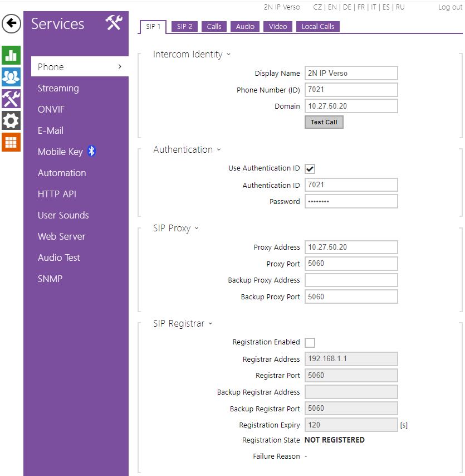Collapse the Intercom Identity section
The image size is (465, 476).
point(192,55)
